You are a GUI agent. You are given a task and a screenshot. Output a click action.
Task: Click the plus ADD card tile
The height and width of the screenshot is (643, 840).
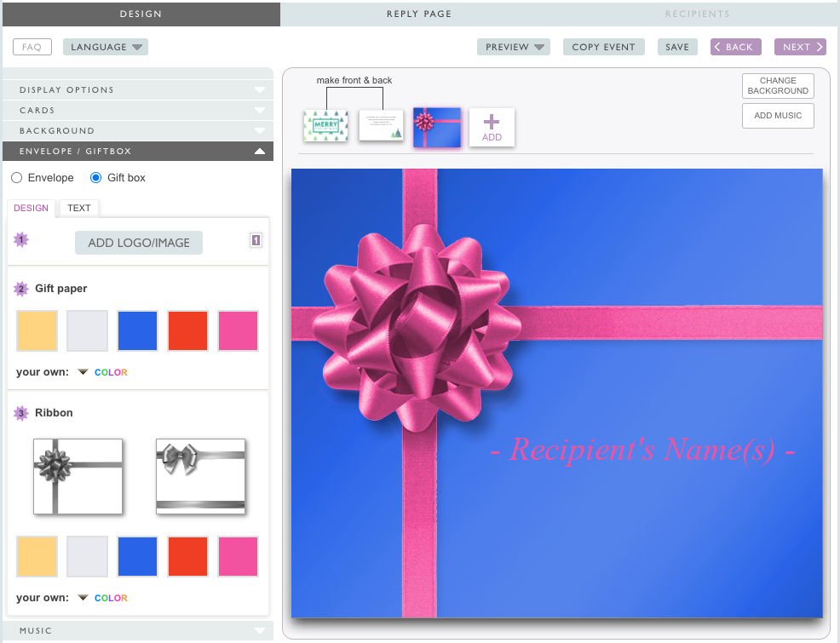[x=492, y=127]
